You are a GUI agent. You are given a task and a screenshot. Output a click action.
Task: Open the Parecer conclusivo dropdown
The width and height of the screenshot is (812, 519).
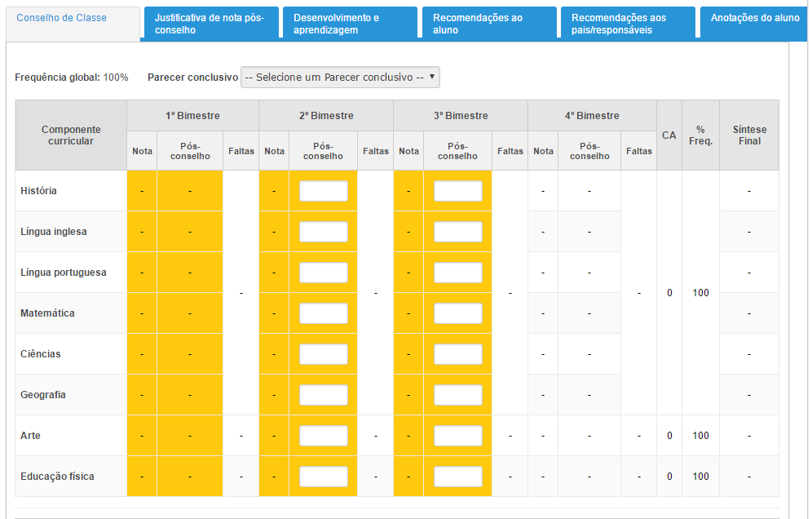(340, 78)
